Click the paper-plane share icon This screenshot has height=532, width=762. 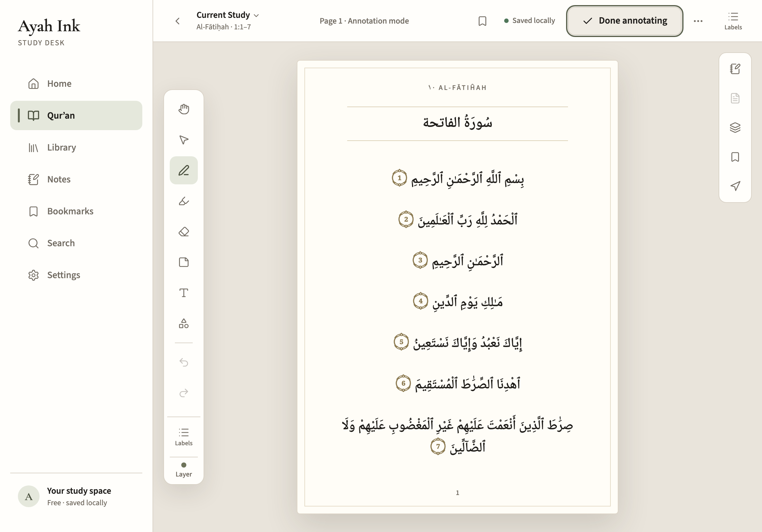click(735, 186)
